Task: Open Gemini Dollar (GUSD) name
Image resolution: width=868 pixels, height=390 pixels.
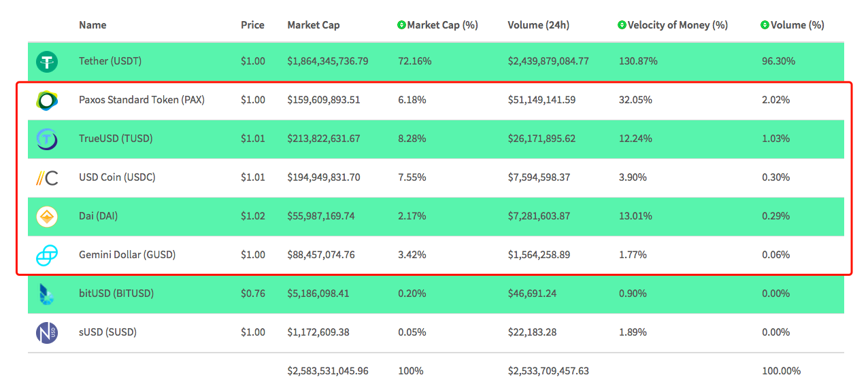Action: (x=127, y=255)
